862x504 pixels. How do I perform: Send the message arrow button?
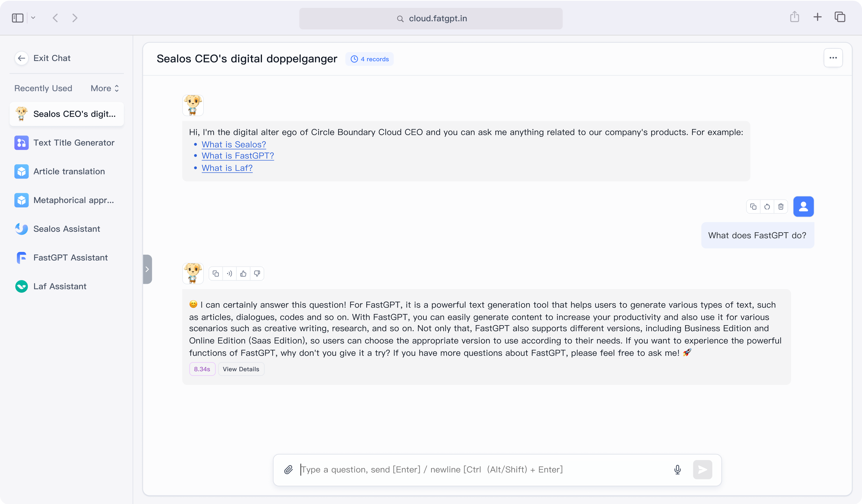[702, 470]
